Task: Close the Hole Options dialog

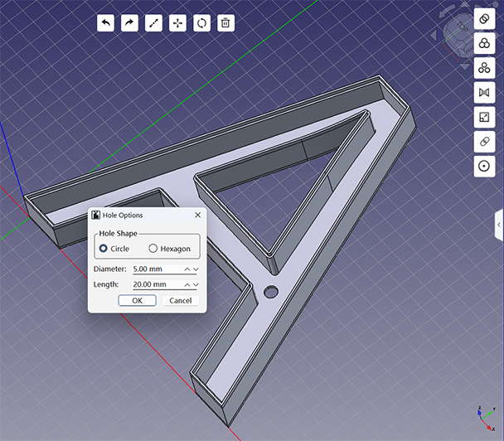Action: click(197, 215)
